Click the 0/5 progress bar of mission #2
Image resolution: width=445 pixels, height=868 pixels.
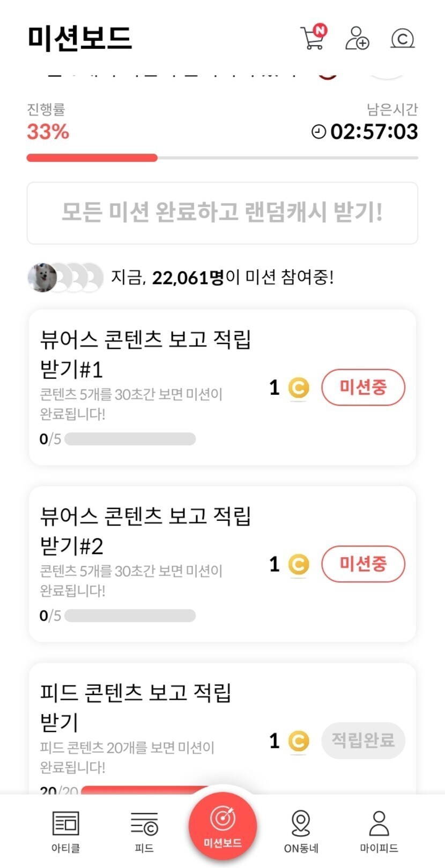click(130, 616)
